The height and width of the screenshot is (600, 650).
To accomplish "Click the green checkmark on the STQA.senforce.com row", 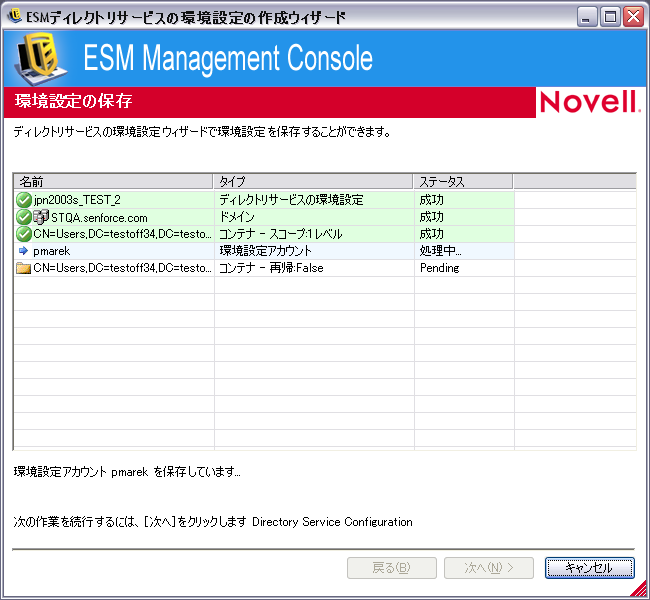I will [24, 217].
